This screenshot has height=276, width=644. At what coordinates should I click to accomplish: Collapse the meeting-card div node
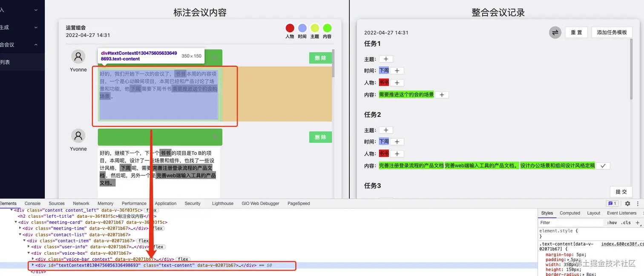[16, 222]
